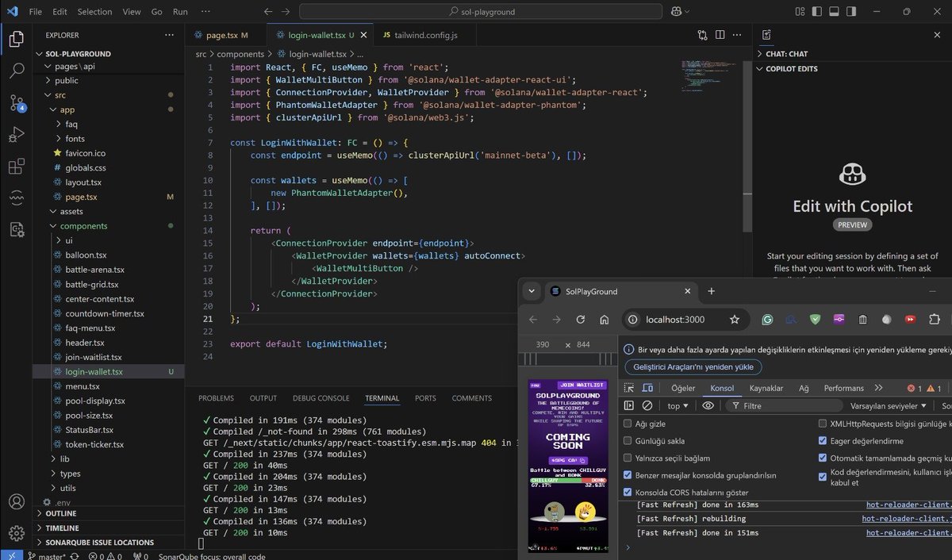Open the Manage gear icon in VS Code
The width and height of the screenshot is (952, 560).
(x=16, y=533)
